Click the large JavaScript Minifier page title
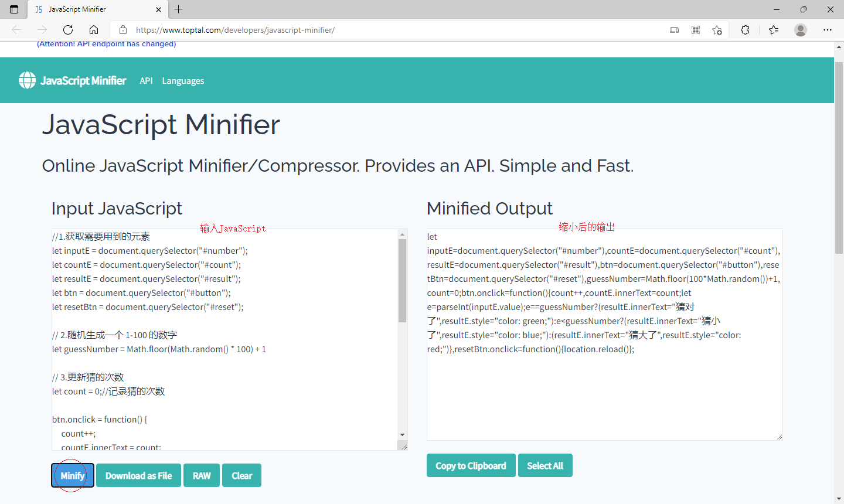Image resolution: width=844 pixels, height=504 pixels. tap(161, 125)
